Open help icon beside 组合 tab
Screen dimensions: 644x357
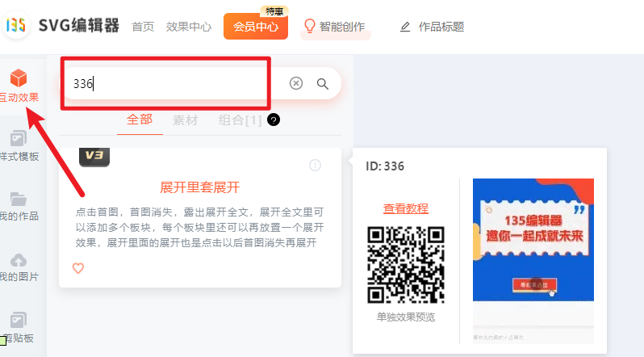click(274, 120)
